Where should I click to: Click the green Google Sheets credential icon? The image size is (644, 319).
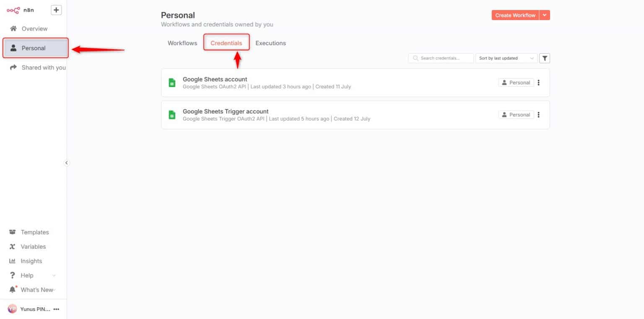point(172,82)
